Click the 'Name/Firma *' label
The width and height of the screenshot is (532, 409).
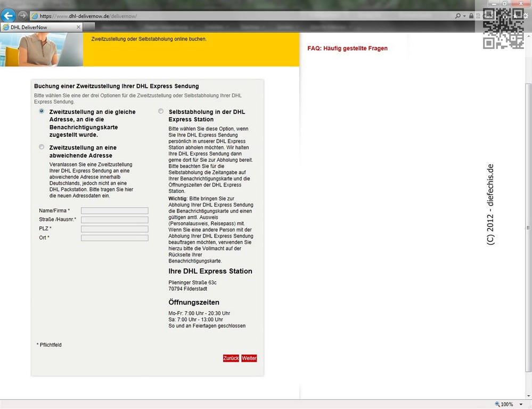click(x=54, y=211)
